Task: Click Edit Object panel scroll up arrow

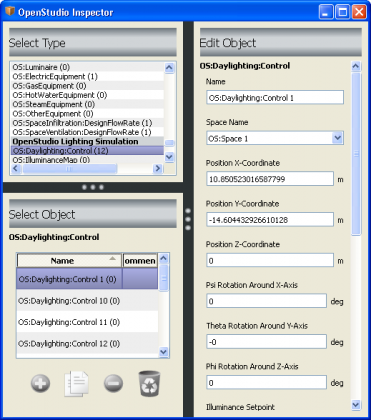Action: [356, 66]
